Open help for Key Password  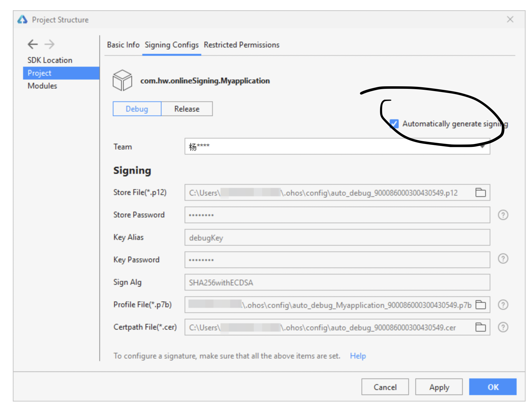tap(503, 259)
